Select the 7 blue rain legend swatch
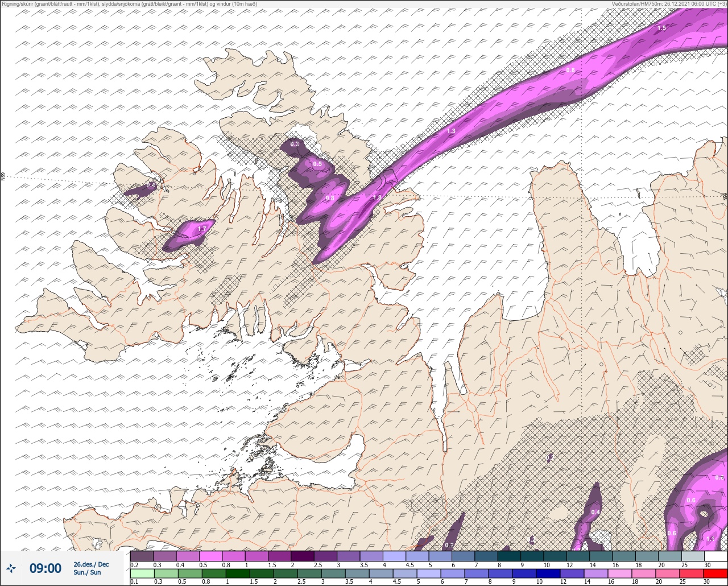The image size is (728, 586). click(477, 573)
